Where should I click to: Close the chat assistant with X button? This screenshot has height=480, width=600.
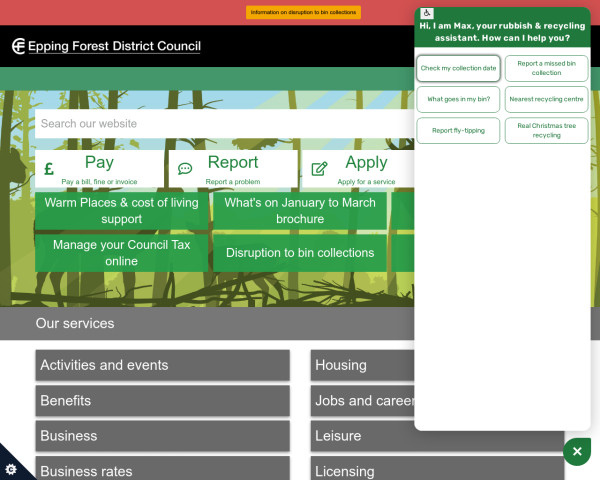click(x=577, y=452)
